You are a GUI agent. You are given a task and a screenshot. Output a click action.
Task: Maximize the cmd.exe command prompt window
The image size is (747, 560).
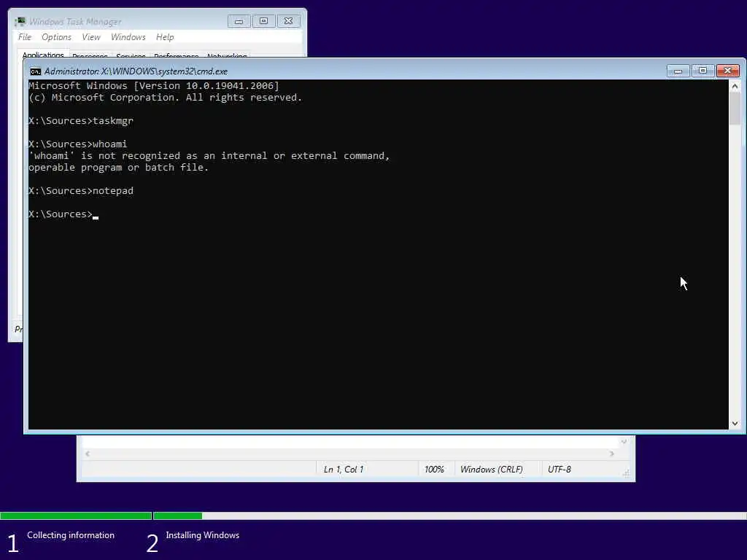[703, 71]
